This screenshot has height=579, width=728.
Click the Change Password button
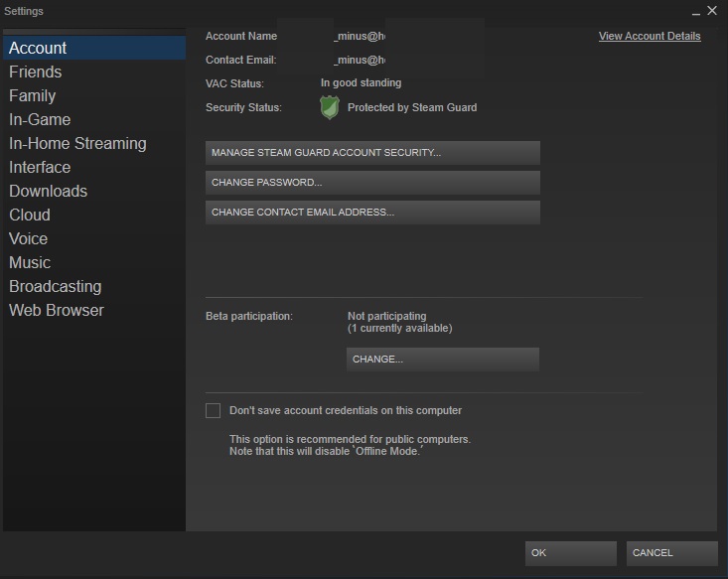[x=372, y=183]
